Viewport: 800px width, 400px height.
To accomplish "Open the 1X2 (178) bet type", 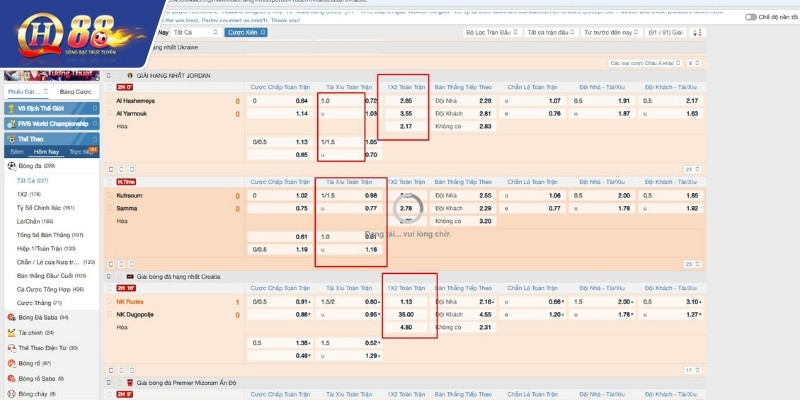I will pyautogui.click(x=29, y=194).
